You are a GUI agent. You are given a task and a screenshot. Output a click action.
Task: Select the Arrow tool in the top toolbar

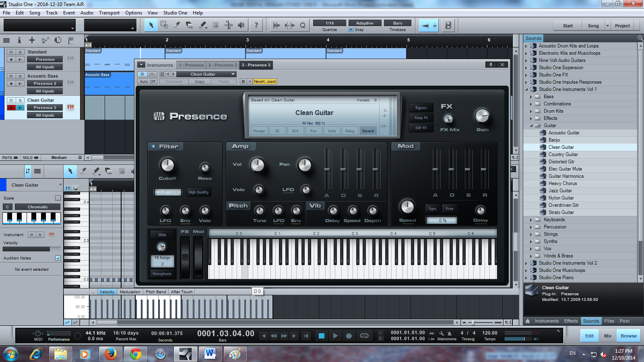151,25
